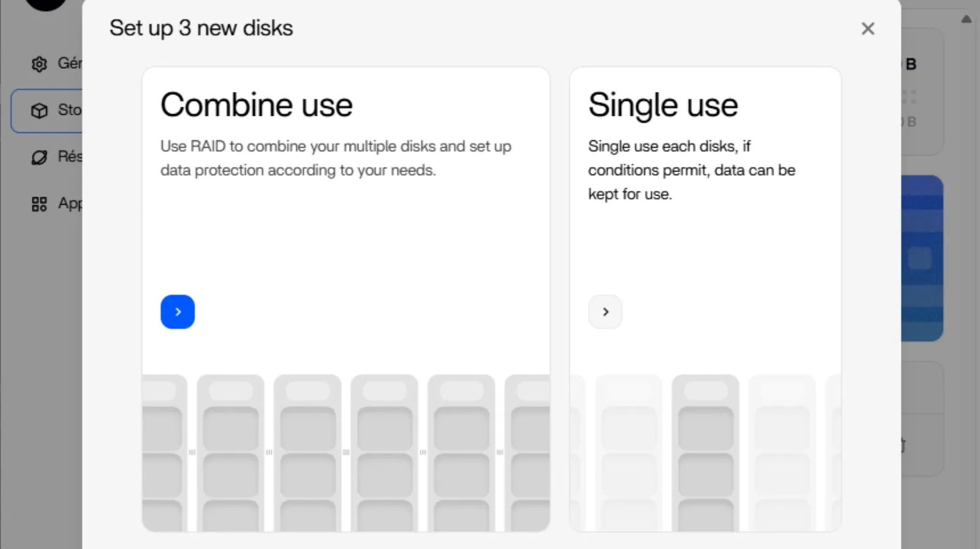The image size is (980, 549).
Task: Click the Set up 3 new disks title
Action: pos(201,28)
